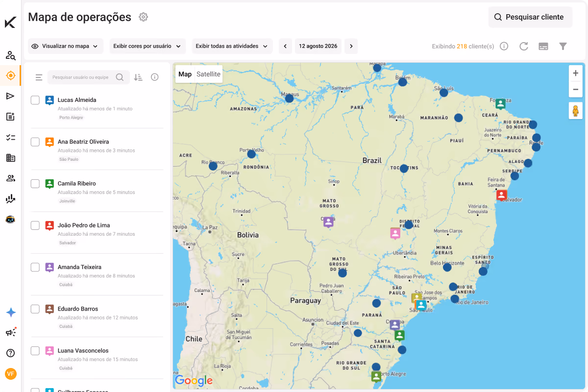Open the team users icon in sidebar
The height and width of the screenshot is (392, 588).
coord(10,178)
